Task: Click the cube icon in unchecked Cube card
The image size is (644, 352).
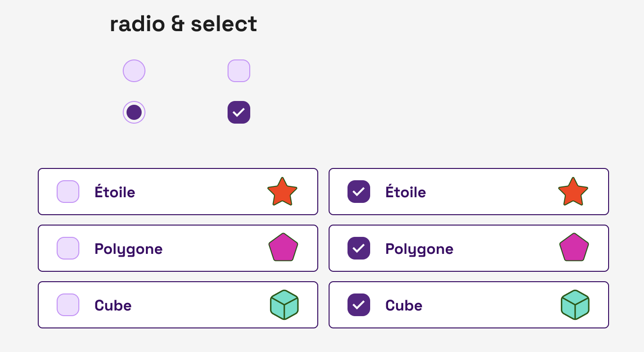Action: (284, 305)
